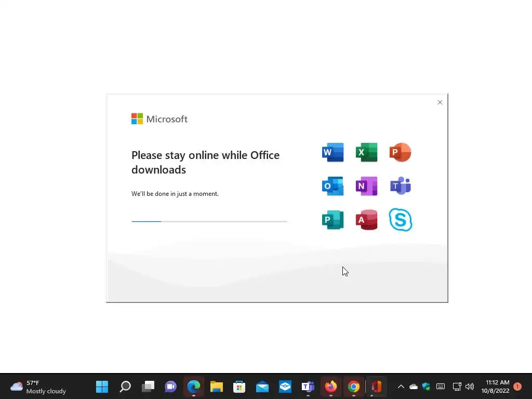Open Microsoft Teams from the taskbar
Viewport: 532px width, 399px height.
pos(308,387)
